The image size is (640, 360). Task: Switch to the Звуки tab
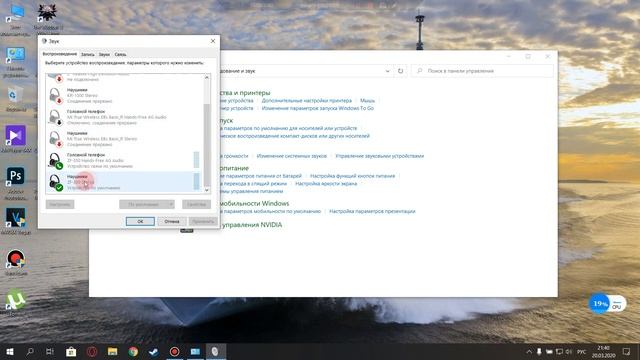104,54
